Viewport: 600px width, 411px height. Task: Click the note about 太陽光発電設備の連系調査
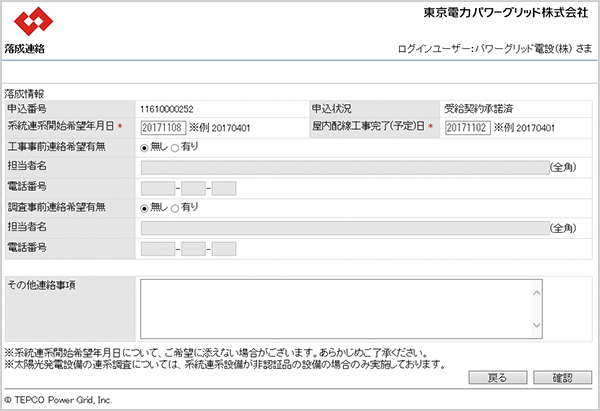point(225,364)
